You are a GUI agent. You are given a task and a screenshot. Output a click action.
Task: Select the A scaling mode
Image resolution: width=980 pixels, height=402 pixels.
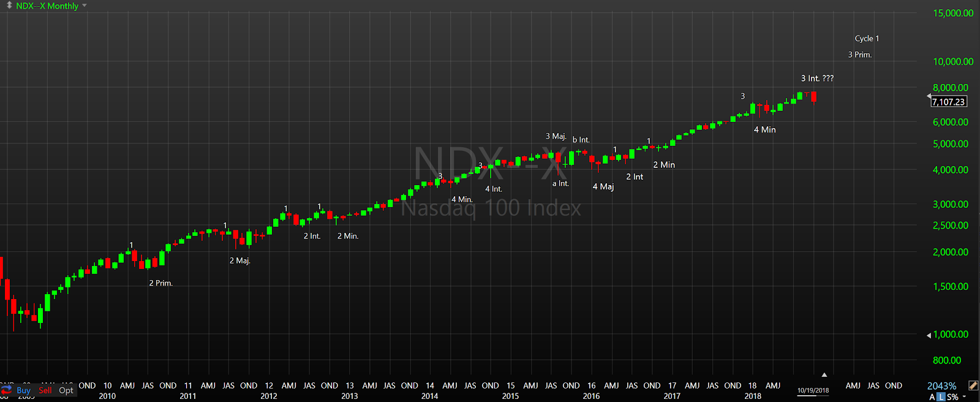(932, 397)
